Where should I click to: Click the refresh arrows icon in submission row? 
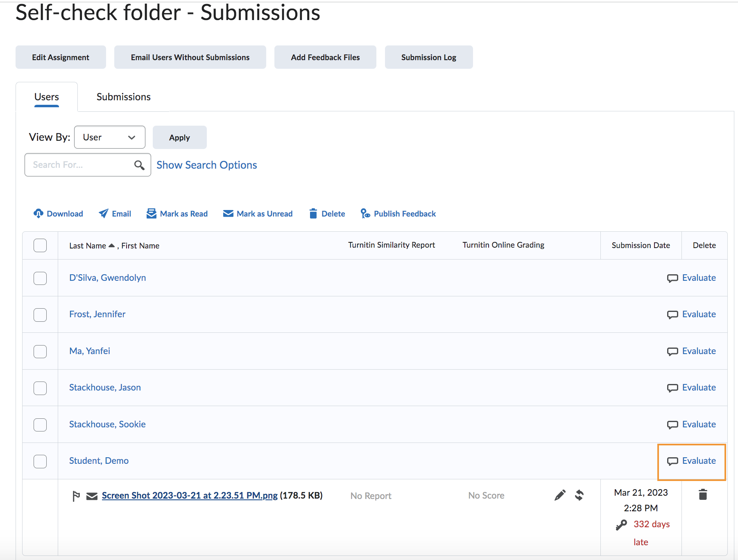tap(579, 495)
